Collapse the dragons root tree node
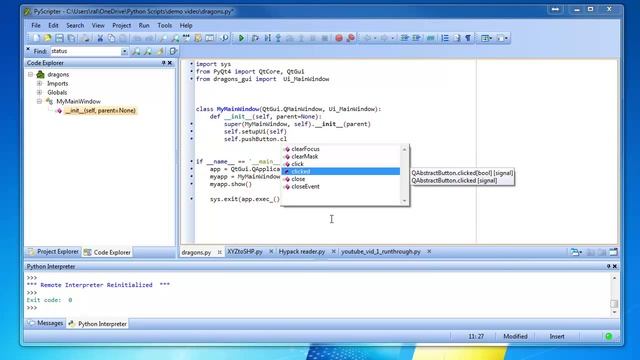This screenshot has height=360, width=640. click(x=31, y=74)
